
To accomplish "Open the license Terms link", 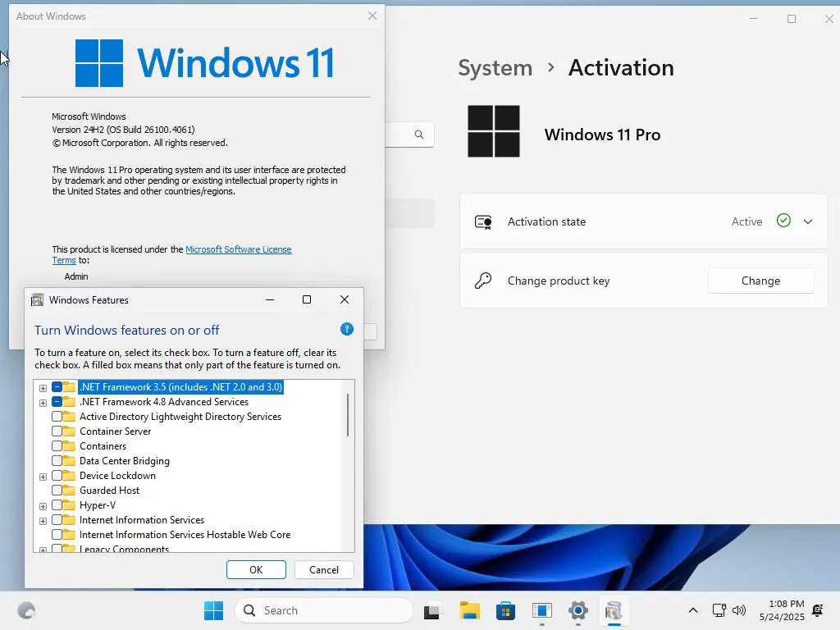I will (64, 260).
